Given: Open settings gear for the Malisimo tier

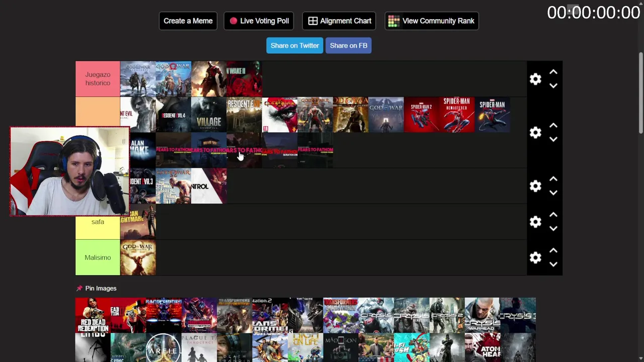Looking at the screenshot, I should (x=535, y=257).
